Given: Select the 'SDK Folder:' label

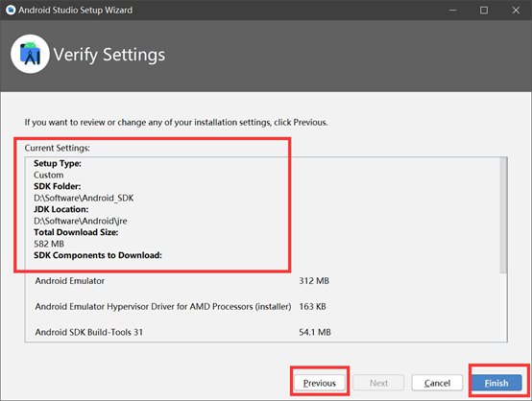Looking at the screenshot, I should pos(57,186).
